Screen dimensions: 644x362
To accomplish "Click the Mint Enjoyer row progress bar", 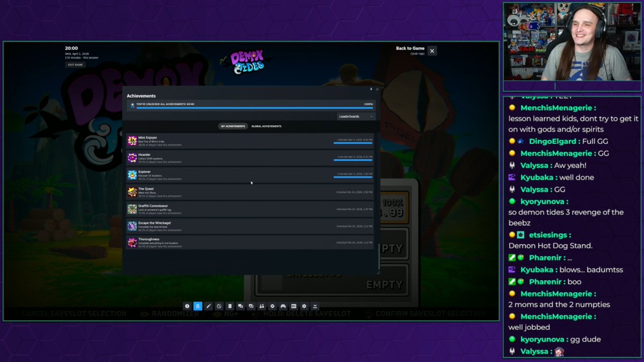I will pos(353,143).
